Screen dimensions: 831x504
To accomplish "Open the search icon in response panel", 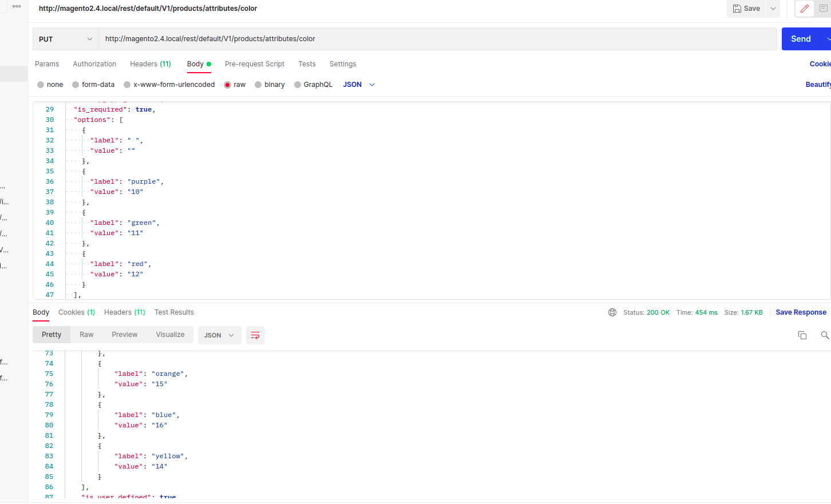I will pos(824,335).
